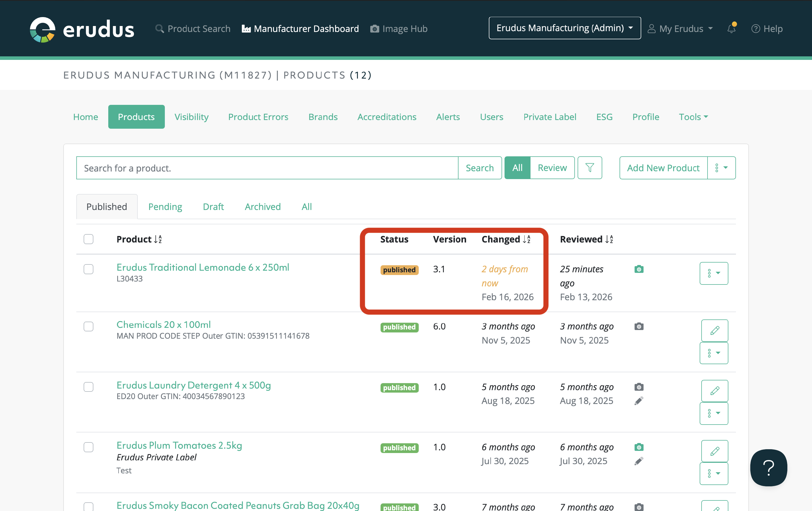Open the Tools dropdown menu
Screen dimensions: 812x511
(693, 117)
